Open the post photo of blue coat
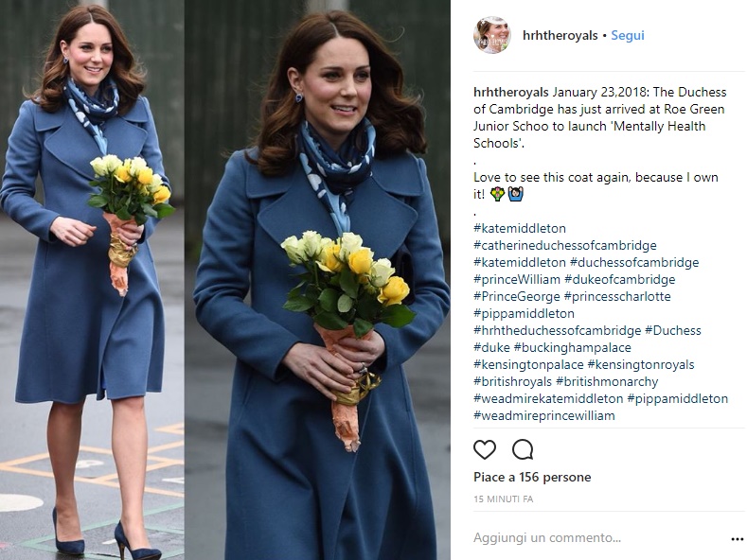The image size is (747, 560). 225,280
